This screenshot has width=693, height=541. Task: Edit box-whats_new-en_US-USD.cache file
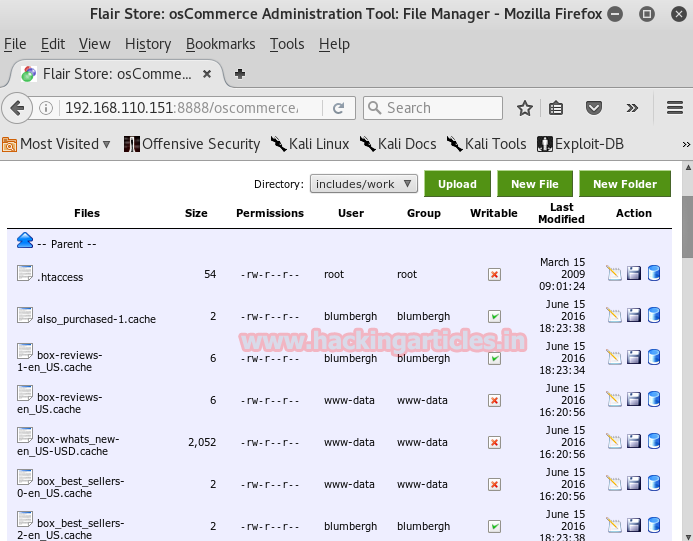coord(614,442)
